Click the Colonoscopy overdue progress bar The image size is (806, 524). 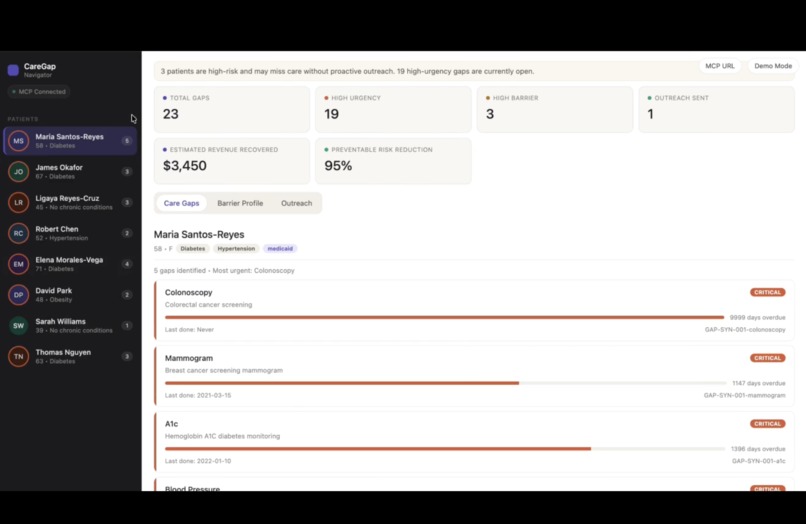pyautogui.click(x=445, y=317)
